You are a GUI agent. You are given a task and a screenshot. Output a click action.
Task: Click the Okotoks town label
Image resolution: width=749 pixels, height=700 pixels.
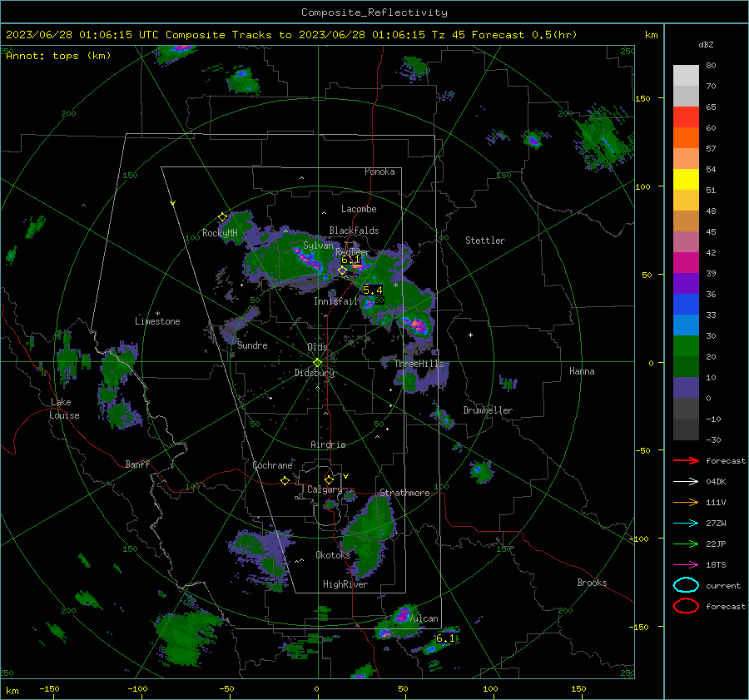(x=333, y=554)
